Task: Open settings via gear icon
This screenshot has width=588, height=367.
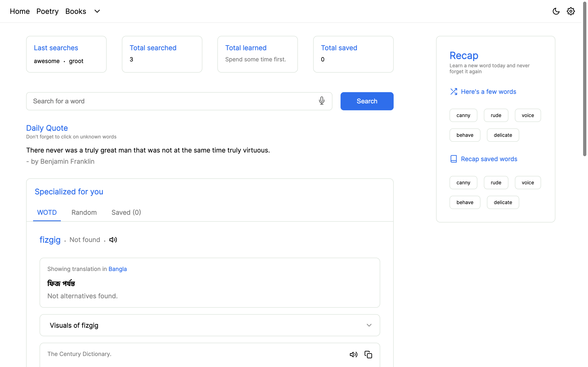Action: 570,11
